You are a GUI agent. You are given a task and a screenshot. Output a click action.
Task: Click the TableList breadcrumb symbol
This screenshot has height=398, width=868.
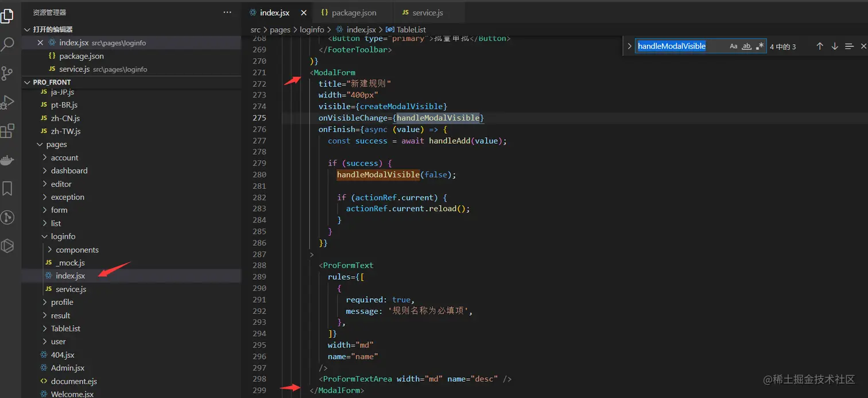click(x=411, y=30)
